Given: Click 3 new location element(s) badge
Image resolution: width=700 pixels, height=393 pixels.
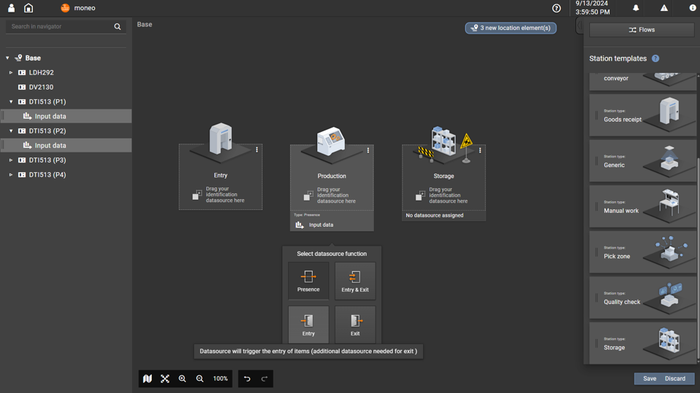Looking at the screenshot, I should point(511,28).
